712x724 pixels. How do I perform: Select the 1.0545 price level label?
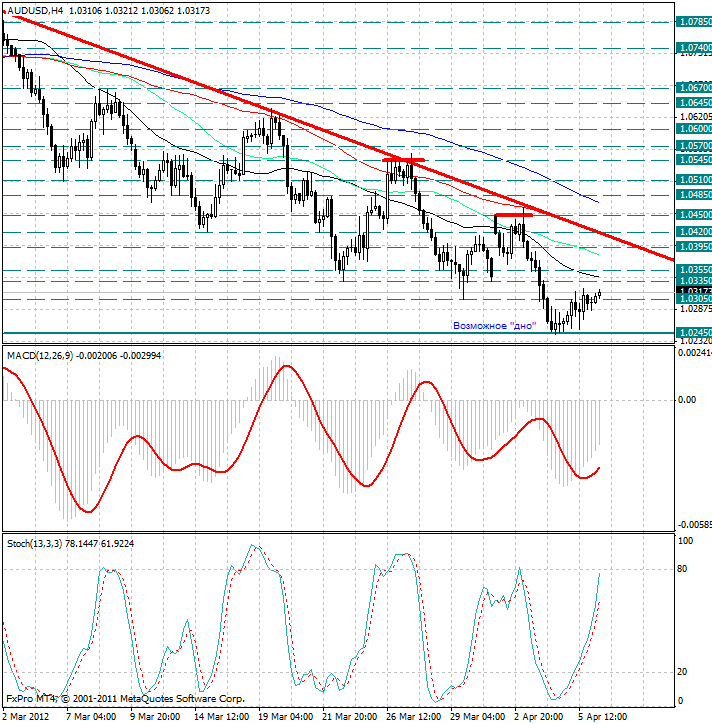coord(694,160)
